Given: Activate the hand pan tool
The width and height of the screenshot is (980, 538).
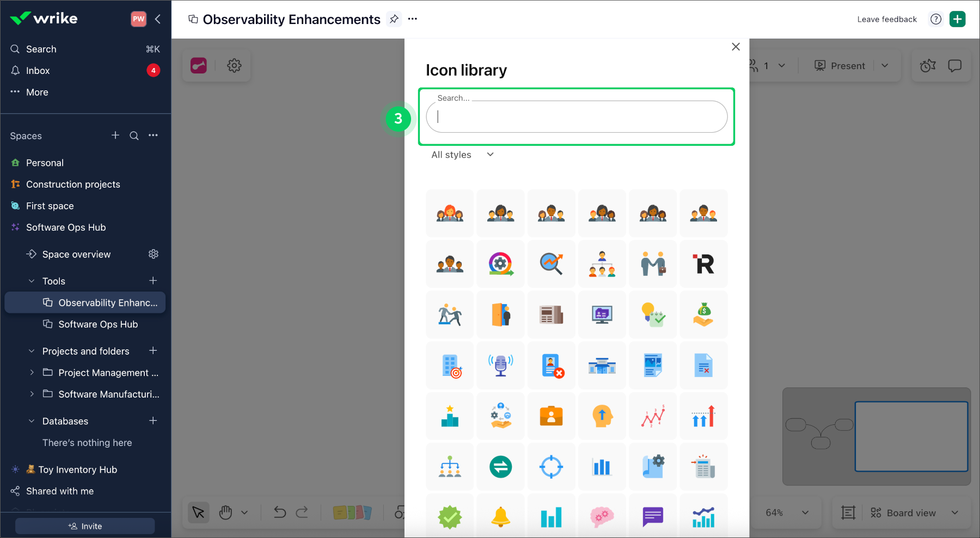Looking at the screenshot, I should point(226,512).
